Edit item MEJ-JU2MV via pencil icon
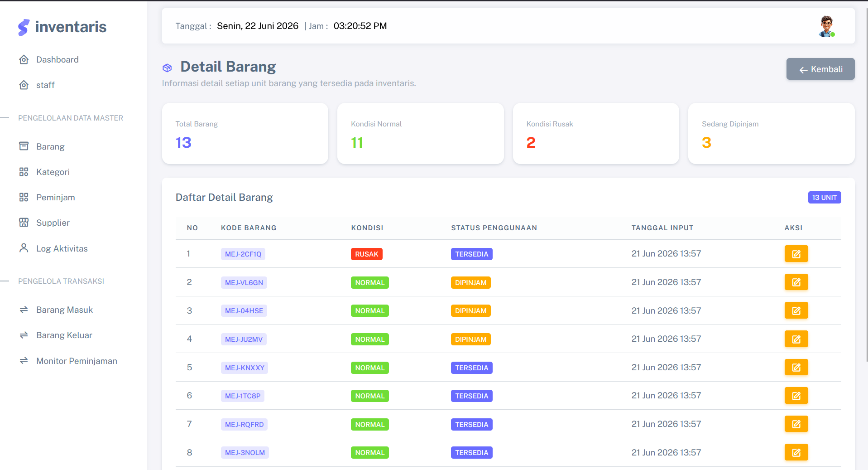The width and height of the screenshot is (868, 470). point(796,339)
